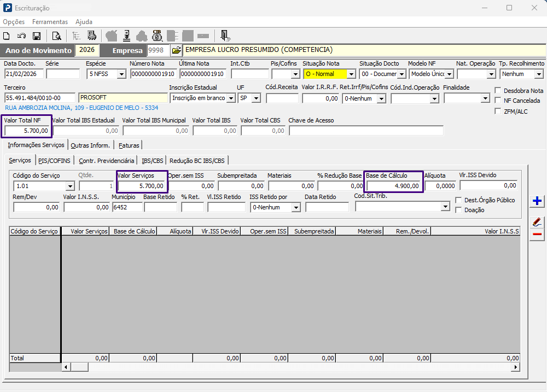
Task: Click the toolbar icon right of the tree icon
Action: pyautogui.click(x=92, y=36)
